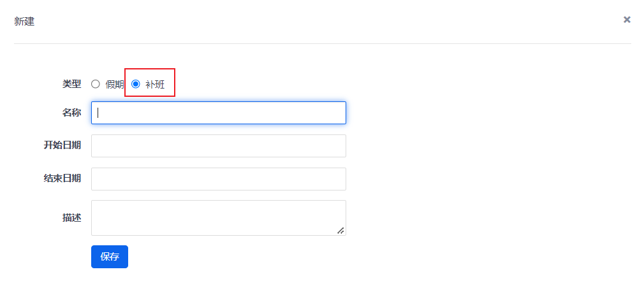This screenshot has width=644, height=302.
Task: Grab the 描述 textarea resize handle
Action: pos(341,231)
